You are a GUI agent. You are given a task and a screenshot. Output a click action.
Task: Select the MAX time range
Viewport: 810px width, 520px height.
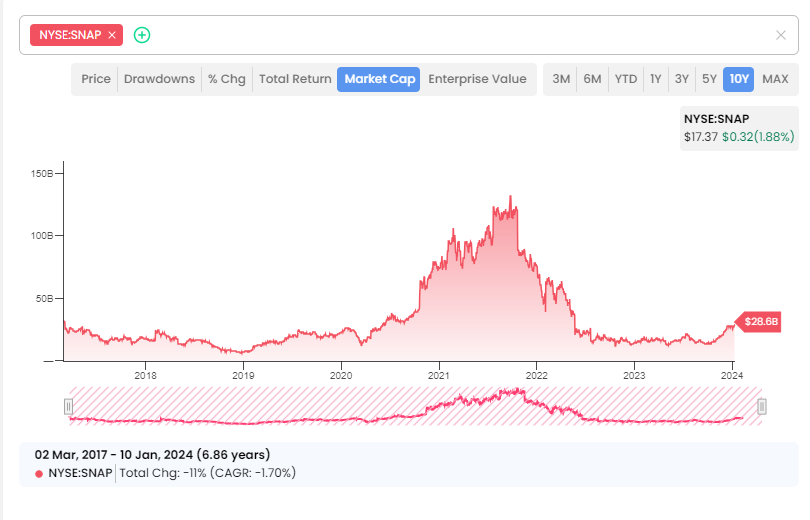pyautogui.click(x=775, y=79)
